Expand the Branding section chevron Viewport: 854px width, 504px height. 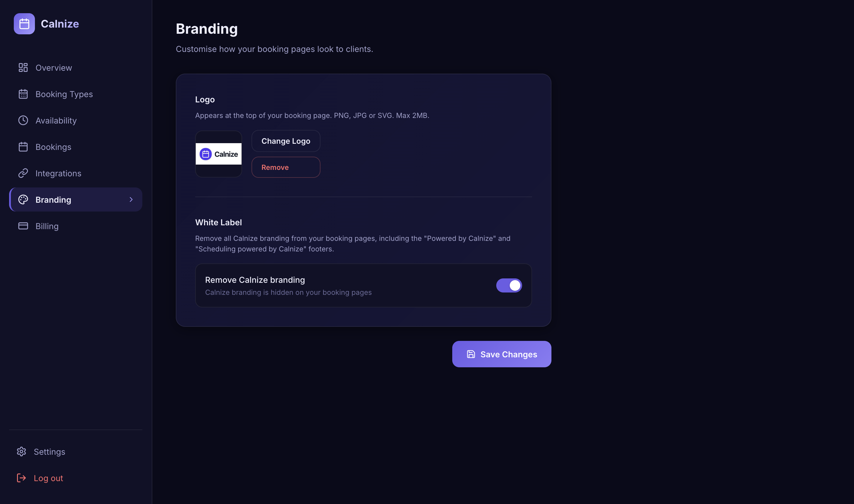point(131,200)
